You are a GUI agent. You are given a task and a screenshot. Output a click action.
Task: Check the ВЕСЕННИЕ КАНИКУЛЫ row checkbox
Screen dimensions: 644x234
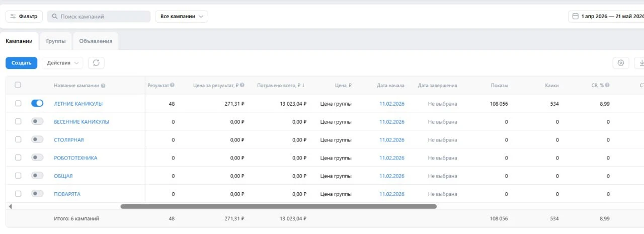[18, 121]
